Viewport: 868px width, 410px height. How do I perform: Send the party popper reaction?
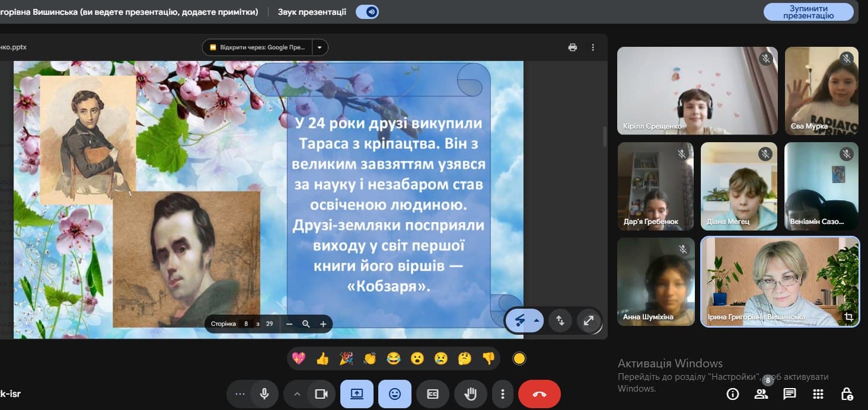click(346, 358)
